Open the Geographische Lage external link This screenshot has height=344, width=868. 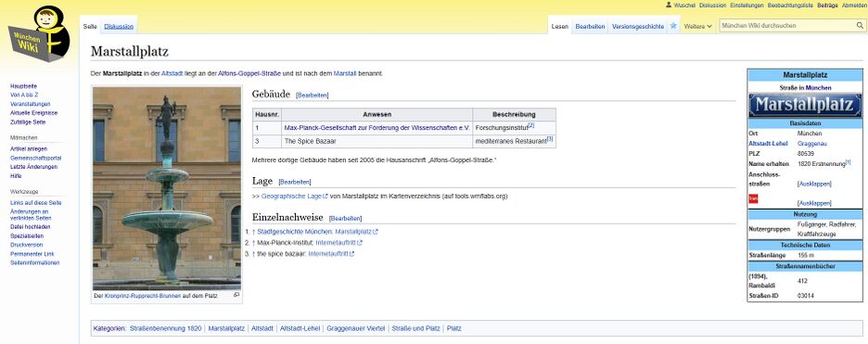coord(295,196)
